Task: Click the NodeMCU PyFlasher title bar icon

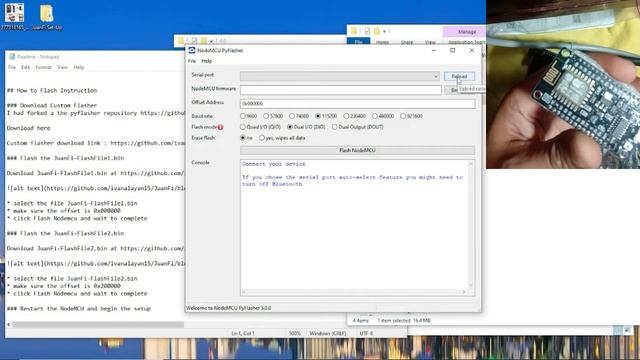Action: [192, 50]
